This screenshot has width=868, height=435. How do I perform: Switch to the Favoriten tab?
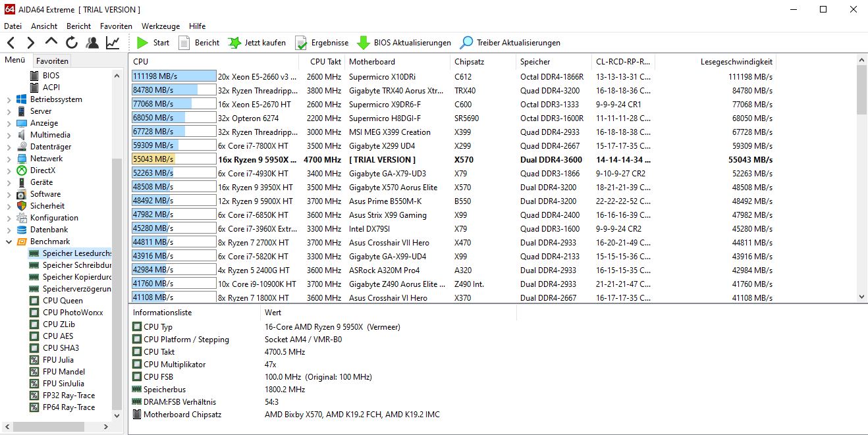click(52, 61)
